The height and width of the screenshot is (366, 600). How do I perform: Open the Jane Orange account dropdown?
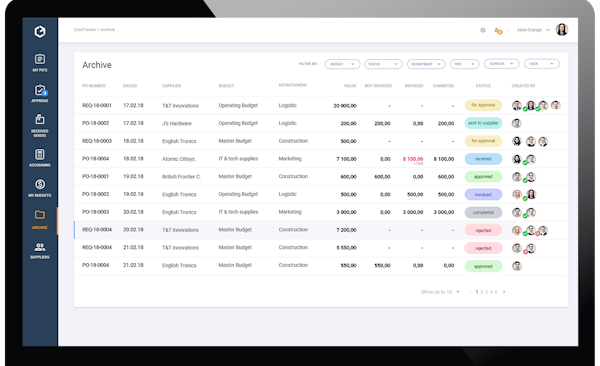[533, 30]
